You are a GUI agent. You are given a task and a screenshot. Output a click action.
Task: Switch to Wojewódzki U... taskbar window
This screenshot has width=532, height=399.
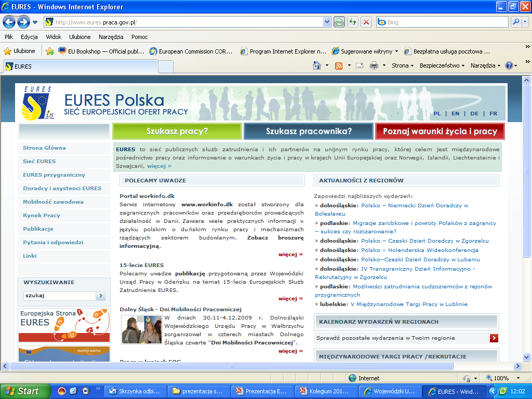click(x=391, y=391)
